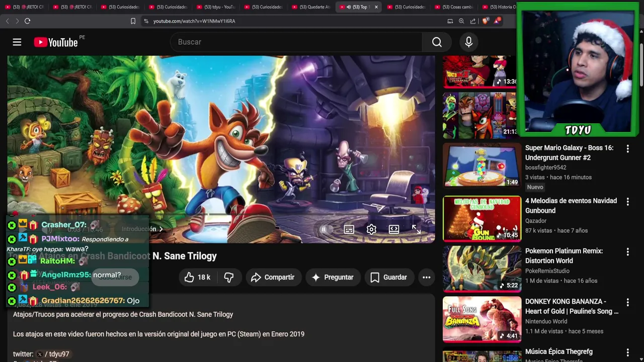
Task: Toggle the player autoplay switch
Action: (x=325, y=229)
